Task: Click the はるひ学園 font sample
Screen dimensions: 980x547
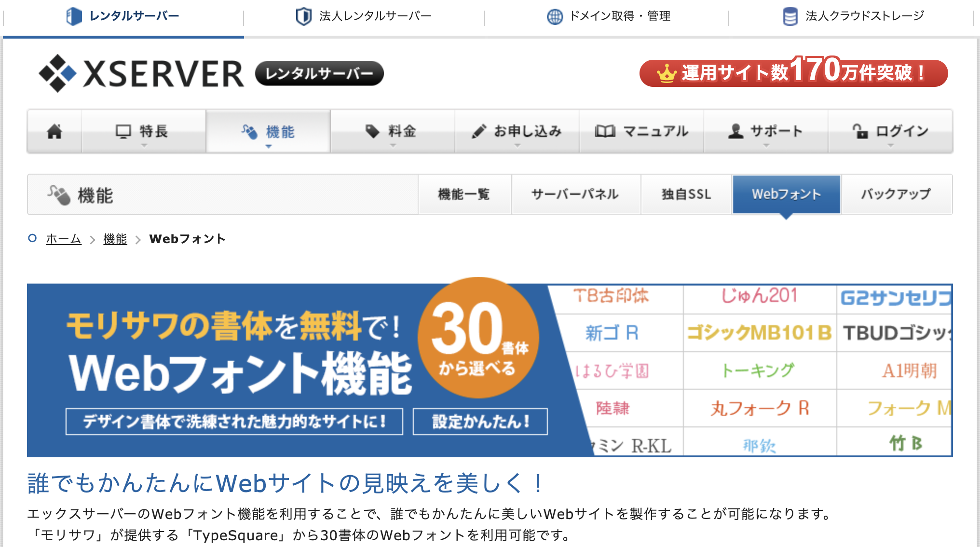Action: pyautogui.click(x=612, y=370)
